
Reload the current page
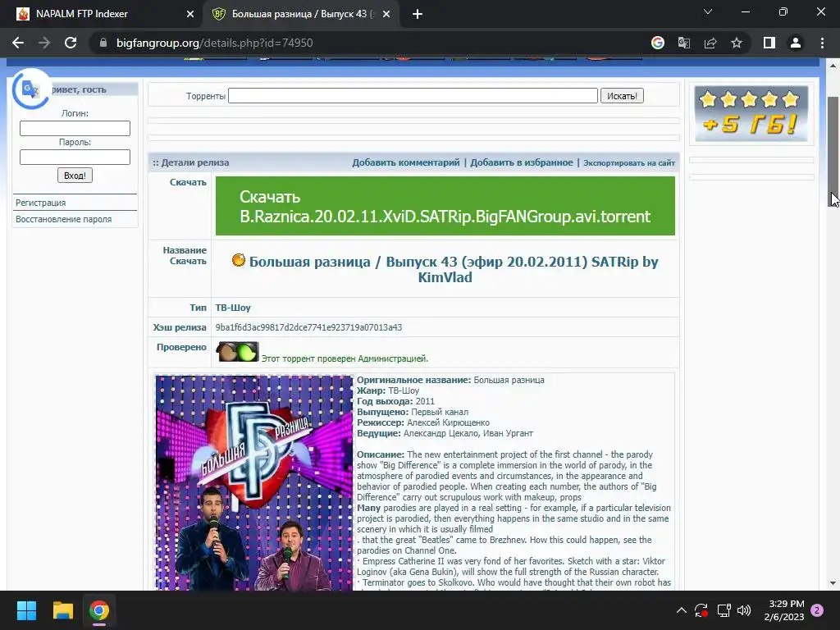pyautogui.click(x=71, y=43)
